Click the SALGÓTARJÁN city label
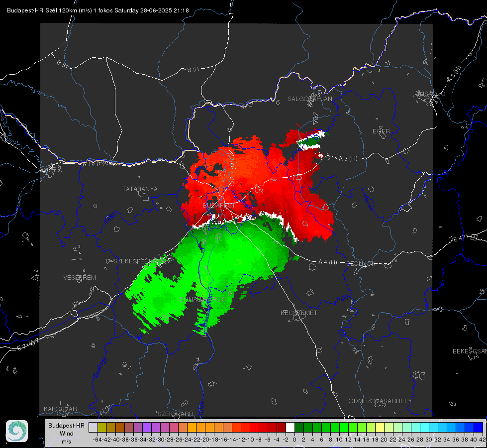The image size is (487, 448). click(x=309, y=99)
